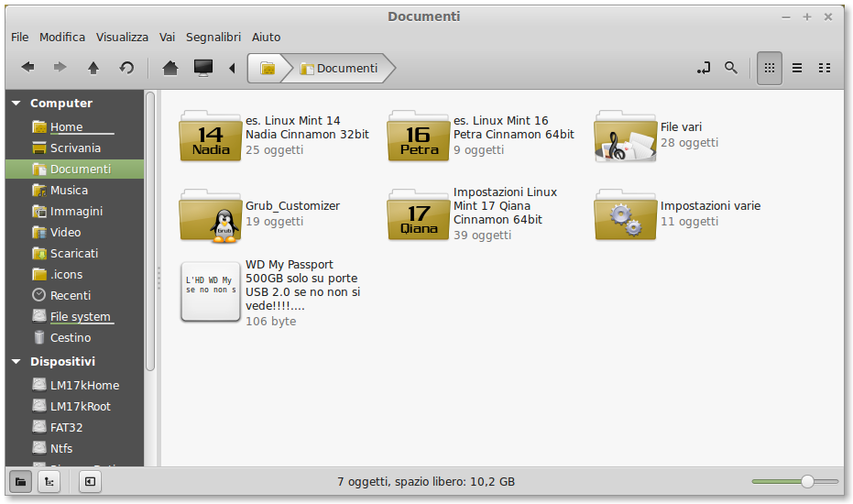
Task: Reload the current folder view
Action: [126, 68]
